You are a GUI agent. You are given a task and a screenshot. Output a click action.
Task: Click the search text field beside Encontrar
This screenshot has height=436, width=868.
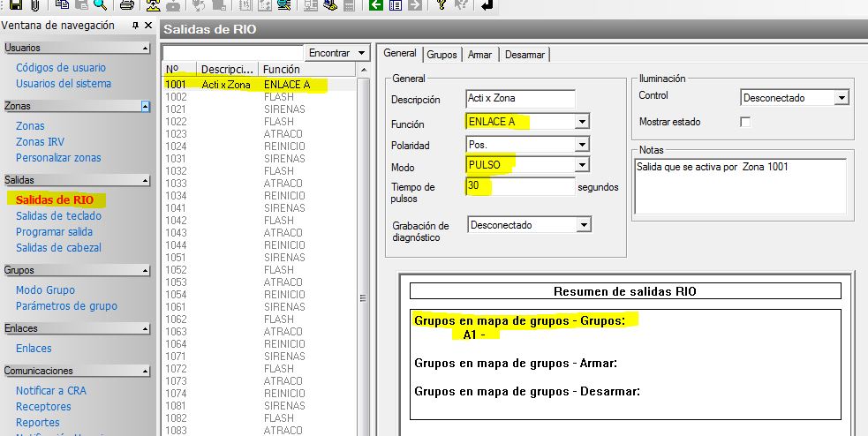(x=232, y=53)
